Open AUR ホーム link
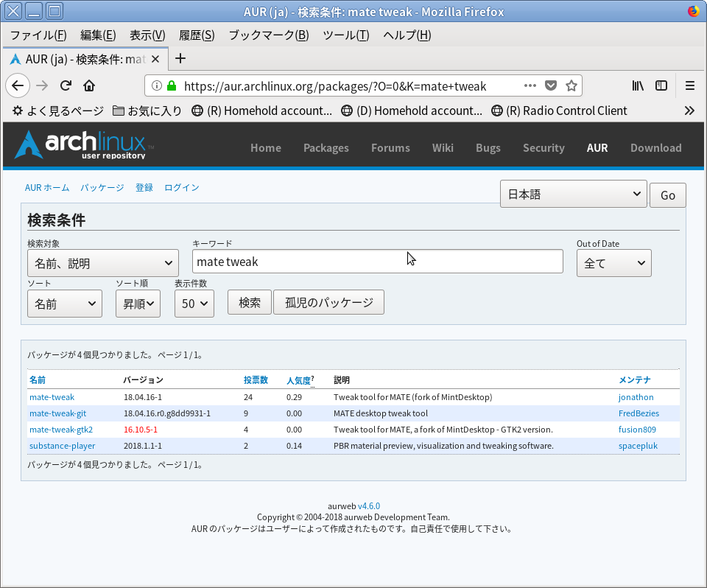Screen dimensions: 707x588 click(47, 188)
